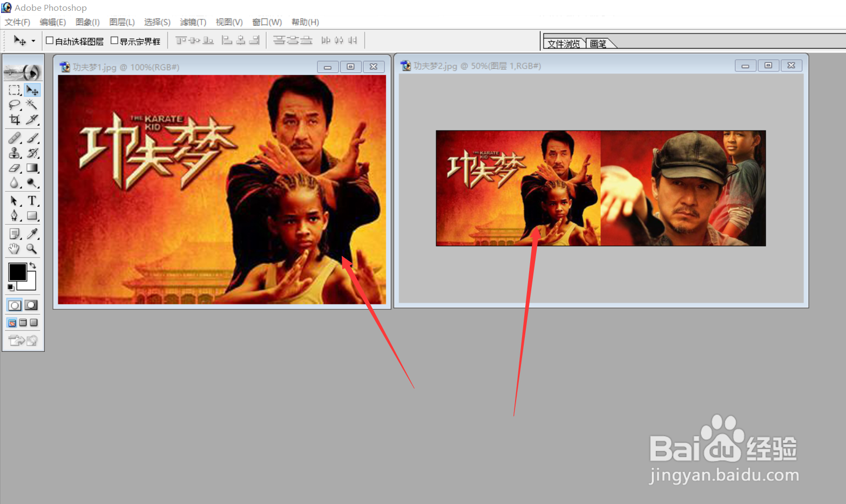The height and width of the screenshot is (504, 846).
Task: Select the Magic Wand tool
Action: click(x=32, y=105)
